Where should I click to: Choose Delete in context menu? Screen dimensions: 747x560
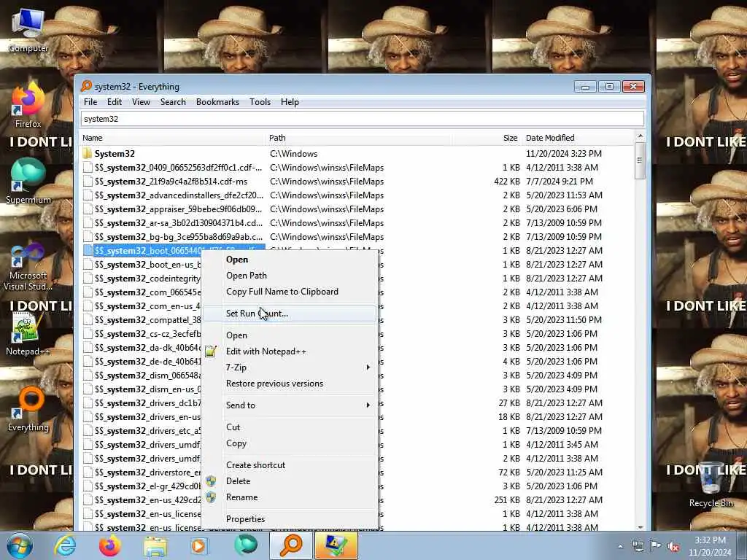click(289, 481)
